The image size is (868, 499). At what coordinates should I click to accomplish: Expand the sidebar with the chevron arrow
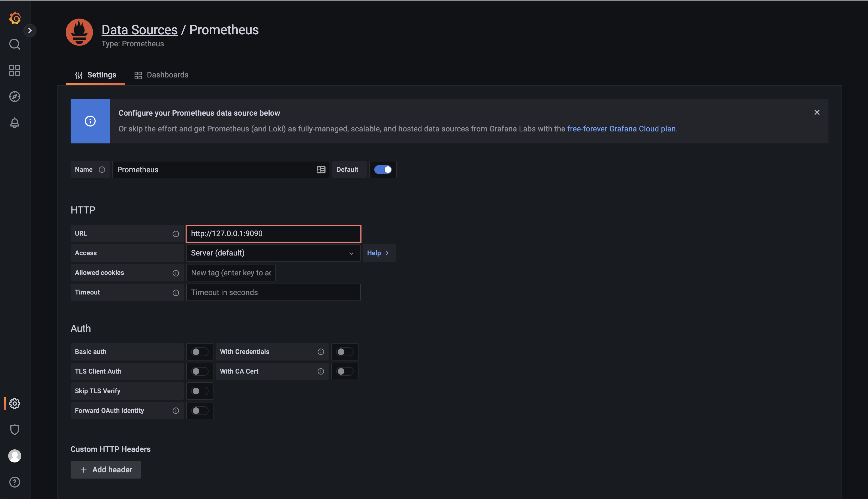point(30,31)
